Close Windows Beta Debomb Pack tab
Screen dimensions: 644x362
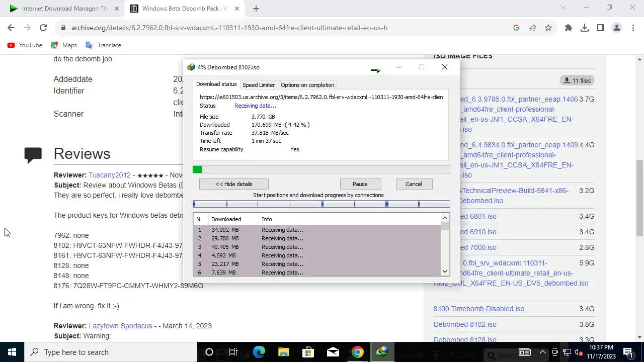(237, 9)
